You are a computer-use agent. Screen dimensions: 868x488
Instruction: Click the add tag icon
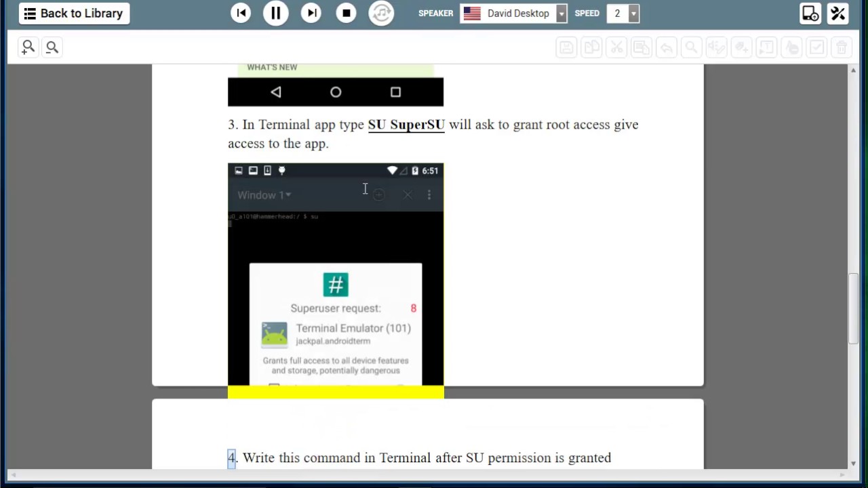pos(741,47)
